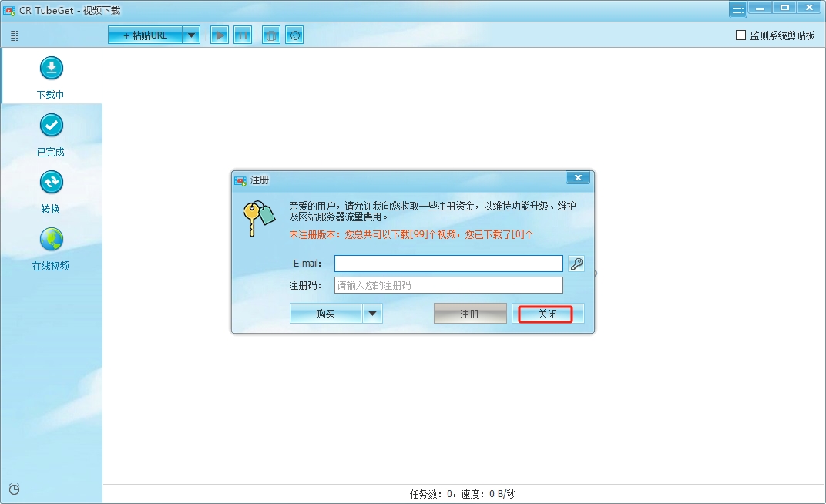Expand the 粘贴URL dropdown arrow
Screen dimensions: 826x504
191,35
